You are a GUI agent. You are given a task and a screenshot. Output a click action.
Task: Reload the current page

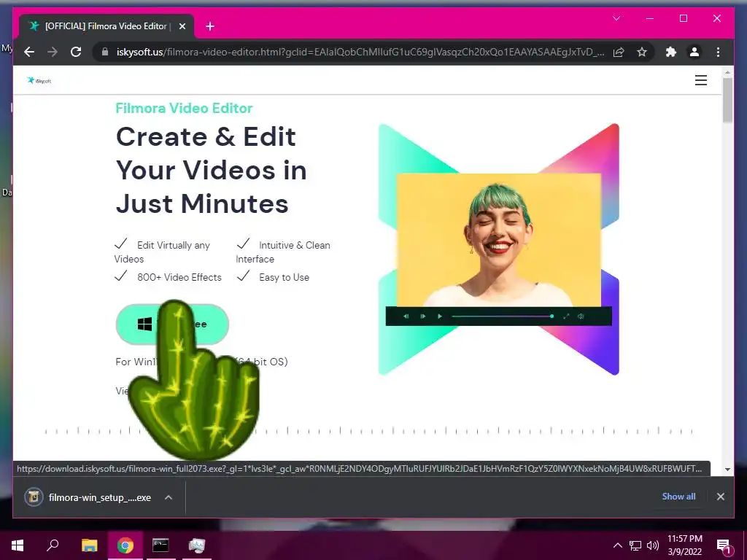tap(76, 52)
